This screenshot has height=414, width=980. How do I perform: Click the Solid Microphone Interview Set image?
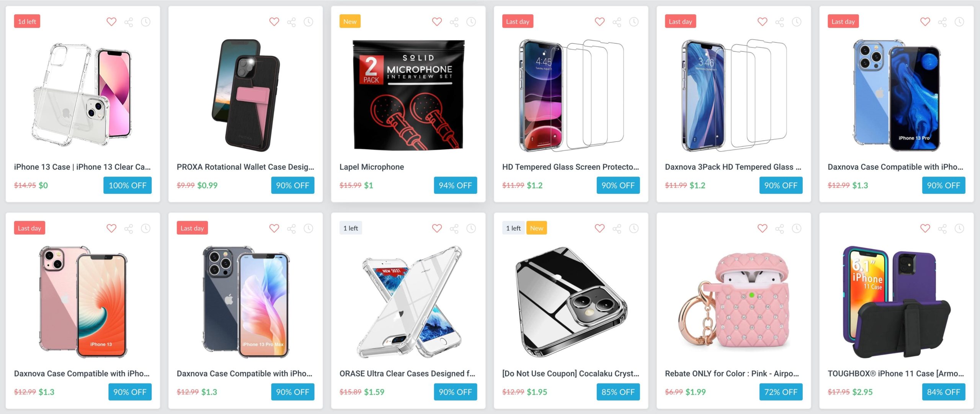[408, 95]
